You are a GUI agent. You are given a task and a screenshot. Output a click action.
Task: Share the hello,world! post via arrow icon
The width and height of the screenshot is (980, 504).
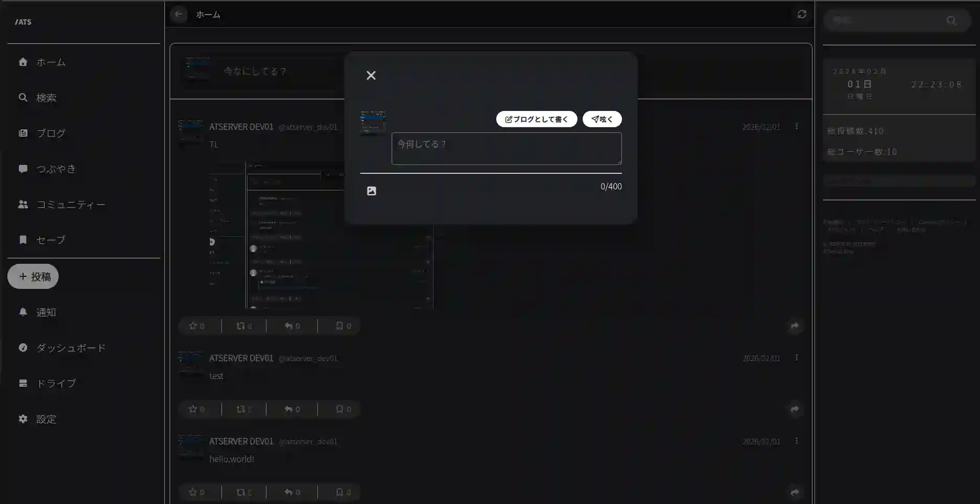(795, 492)
